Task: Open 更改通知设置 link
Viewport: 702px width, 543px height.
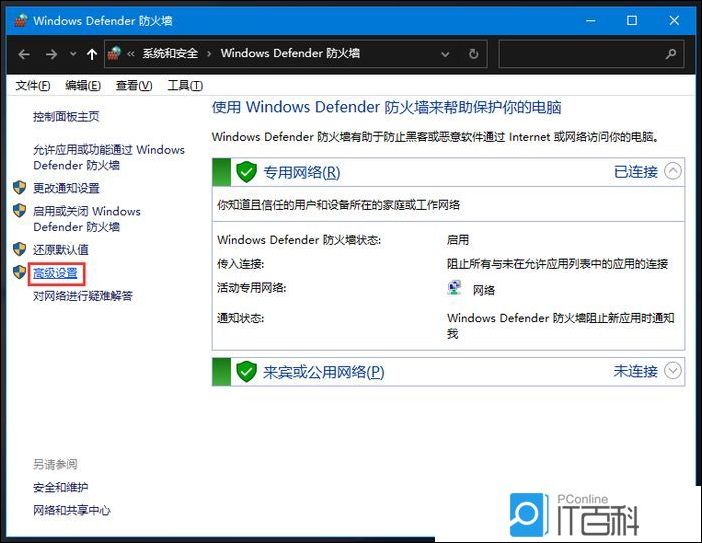Action: (x=66, y=188)
